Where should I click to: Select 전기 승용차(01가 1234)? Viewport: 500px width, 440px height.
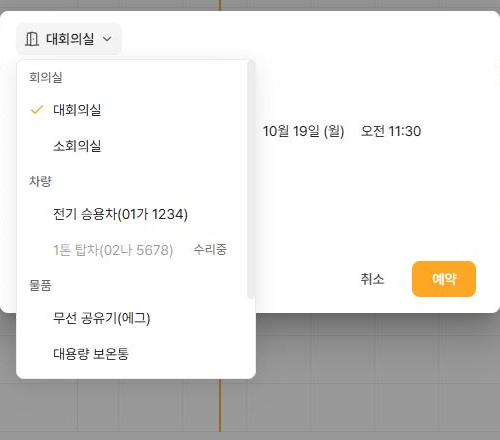(x=132, y=214)
